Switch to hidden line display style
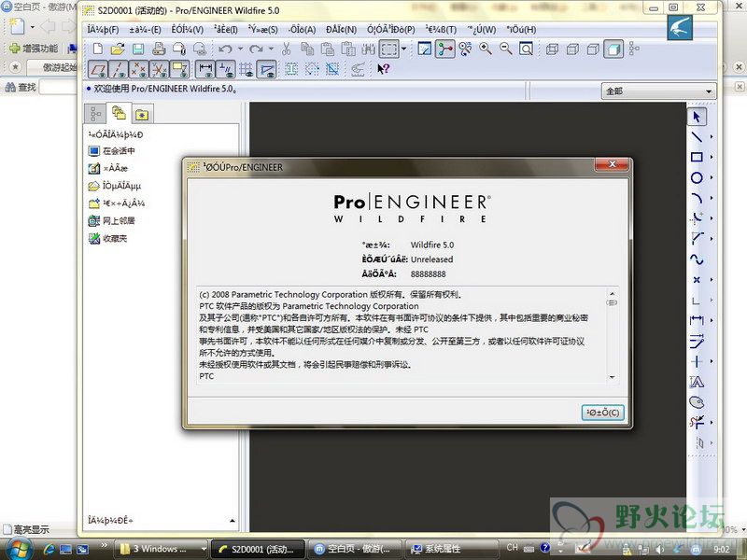 572,49
